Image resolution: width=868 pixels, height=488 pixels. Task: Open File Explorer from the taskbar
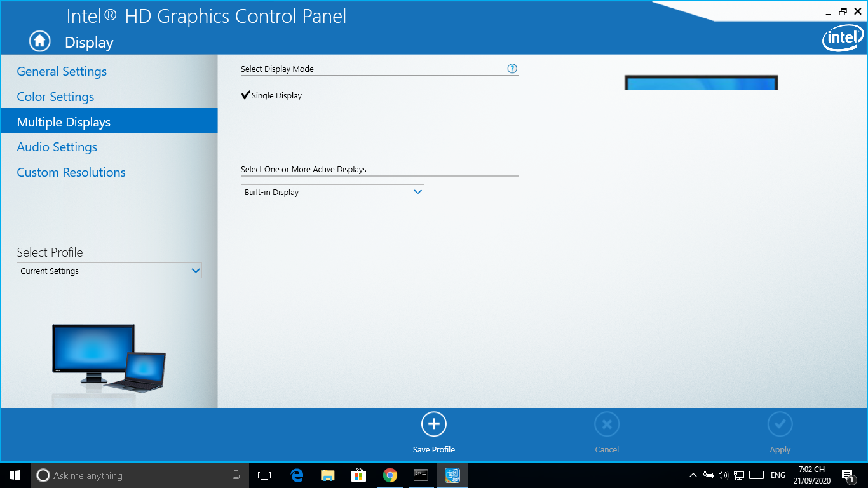point(328,475)
